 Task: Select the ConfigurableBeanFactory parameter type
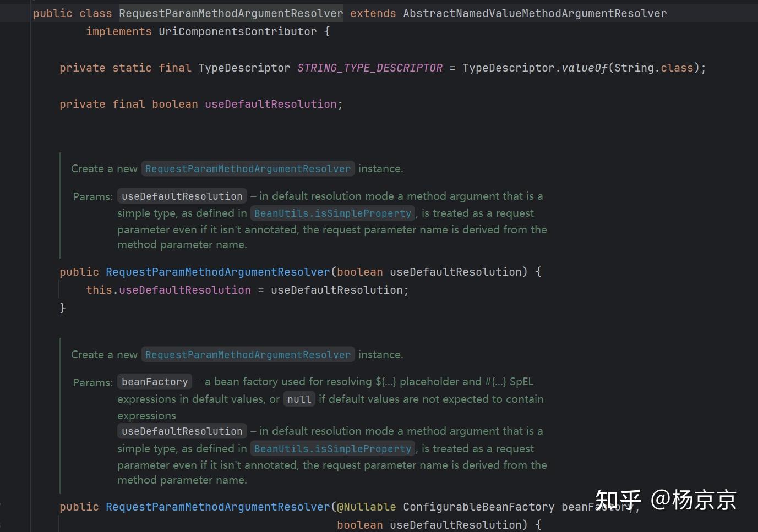point(478,507)
